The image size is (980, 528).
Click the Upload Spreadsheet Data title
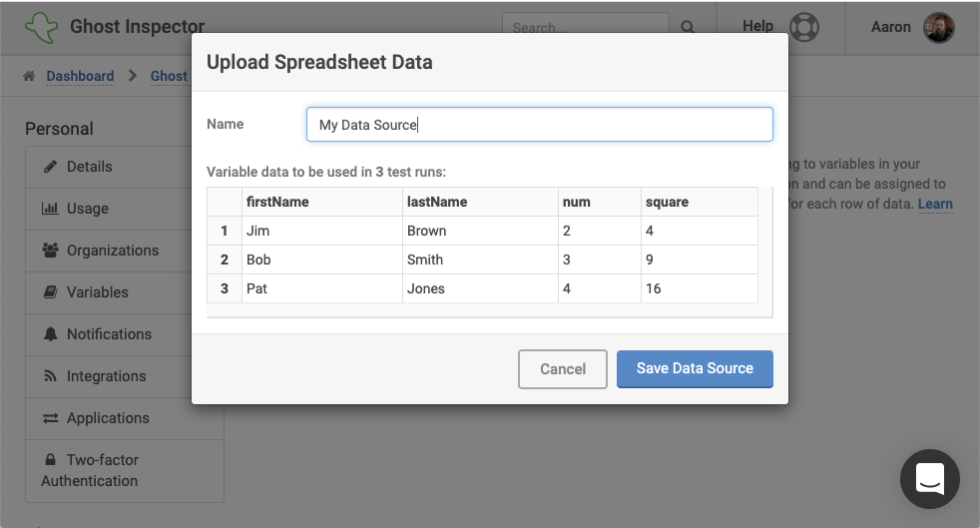click(x=319, y=62)
